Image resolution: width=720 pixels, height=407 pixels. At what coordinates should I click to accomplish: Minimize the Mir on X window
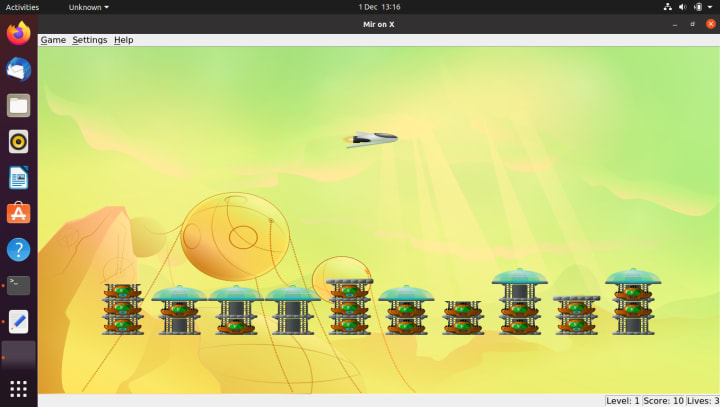[x=675, y=24]
